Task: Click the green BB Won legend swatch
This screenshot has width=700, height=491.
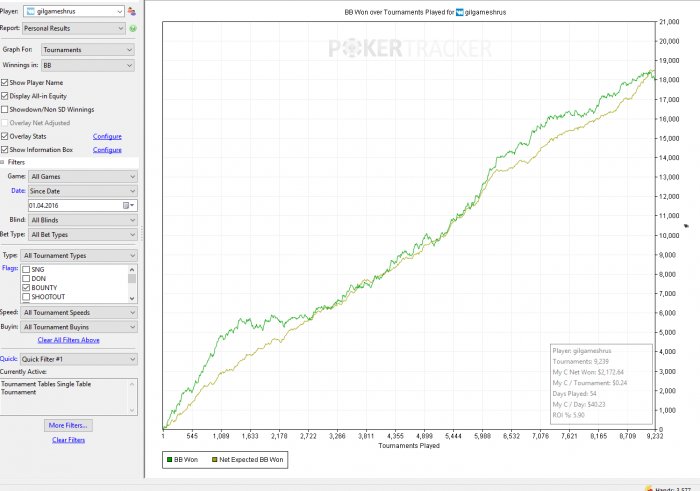Action: 169,459
